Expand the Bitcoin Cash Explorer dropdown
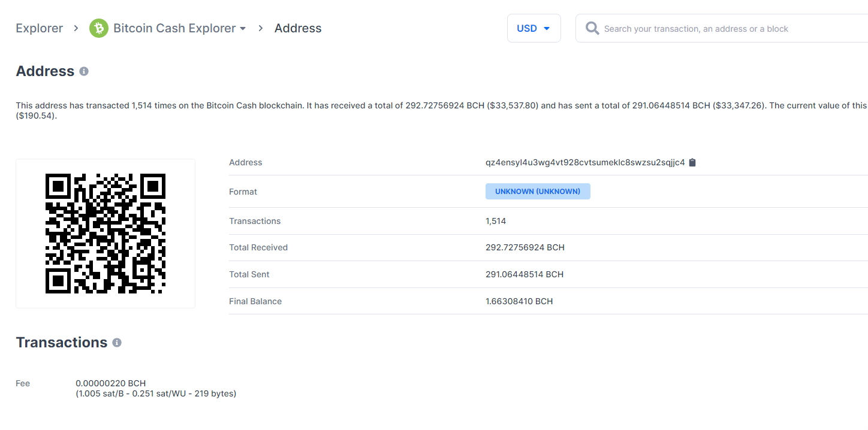This screenshot has height=430, width=868. coord(179,28)
